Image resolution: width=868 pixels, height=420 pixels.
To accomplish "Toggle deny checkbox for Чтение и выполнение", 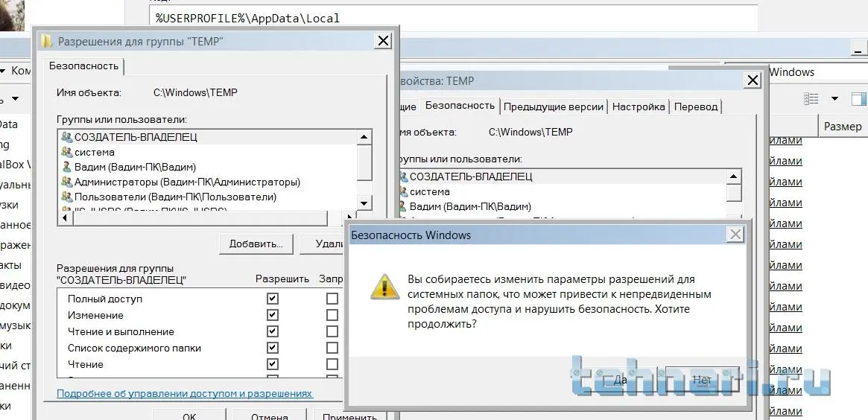I will 332,331.
